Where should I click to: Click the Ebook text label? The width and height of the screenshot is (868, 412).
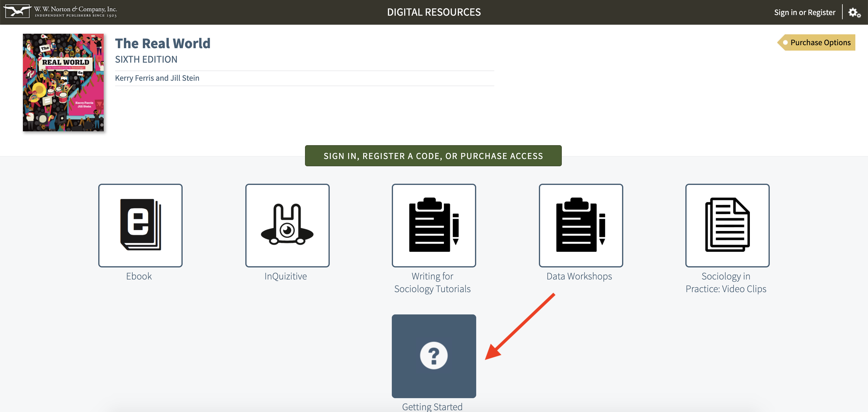[x=139, y=276]
